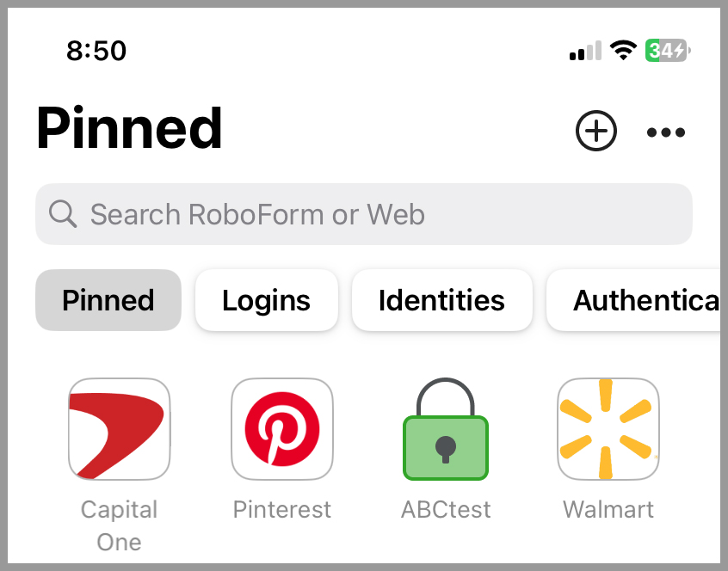This screenshot has height=571, width=728.
Task: Open the Walmart pinned login
Action: [x=608, y=429]
